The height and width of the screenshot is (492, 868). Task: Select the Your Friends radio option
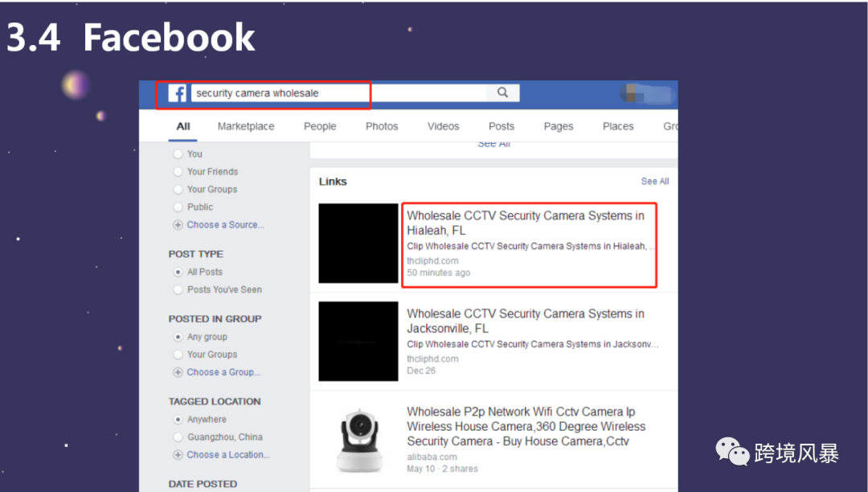click(178, 172)
